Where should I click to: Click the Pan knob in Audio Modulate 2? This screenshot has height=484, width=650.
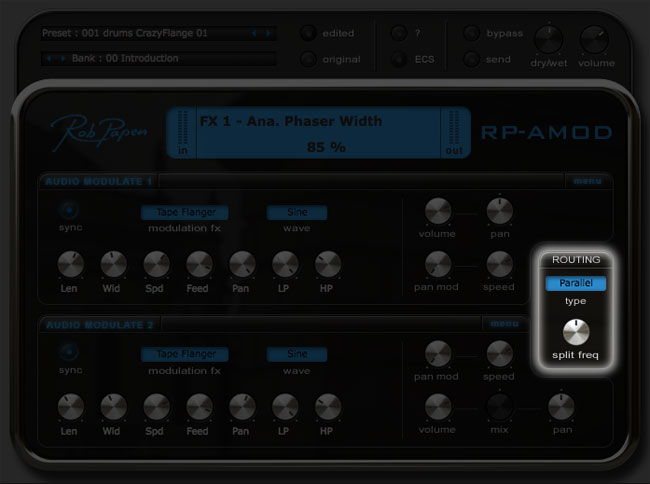(242, 407)
